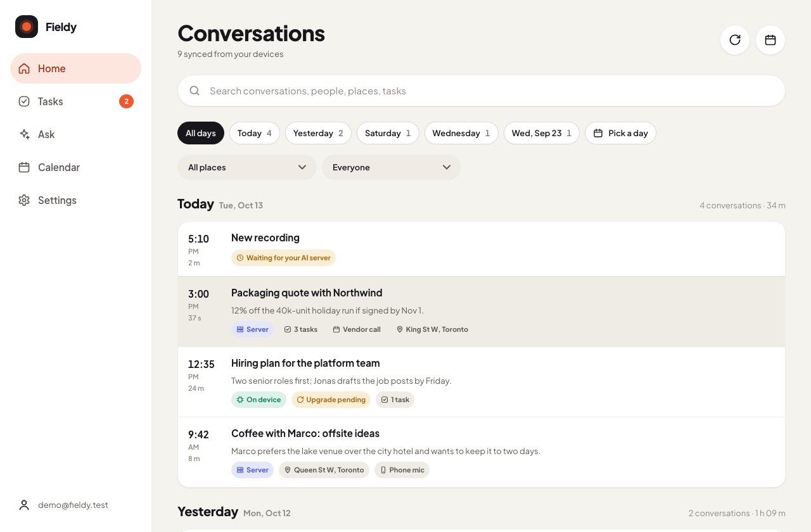
Task: Click the Ask sparkle icon in sidebar
Action: pos(24,134)
